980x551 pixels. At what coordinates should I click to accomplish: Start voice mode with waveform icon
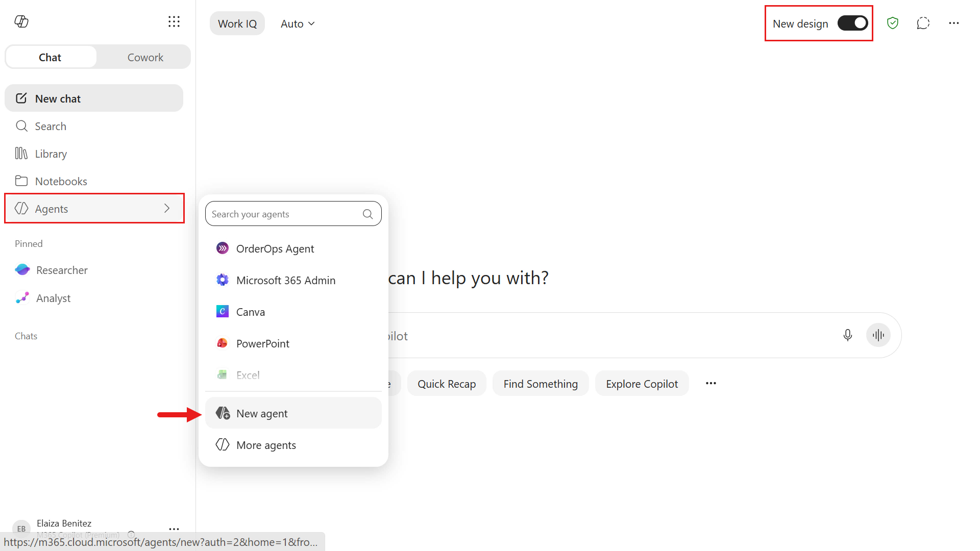[878, 335]
